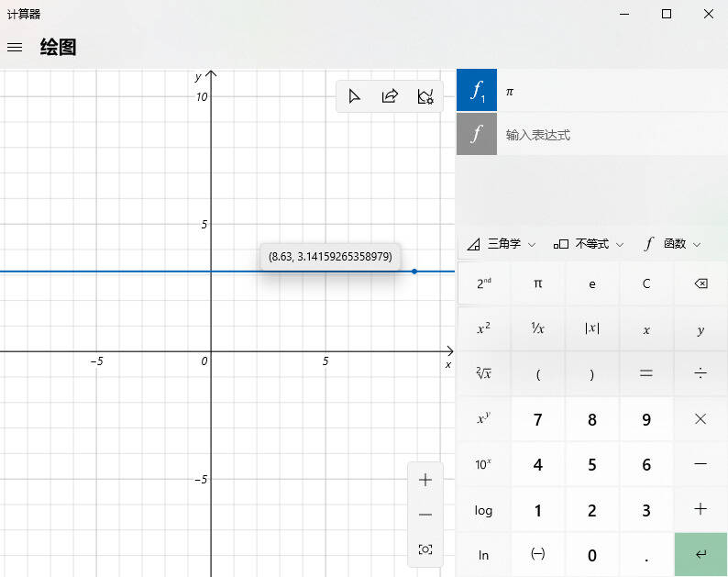This screenshot has height=577, width=728.
Task: Insert the natural log ln function
Action: click(x=484, y=555)
